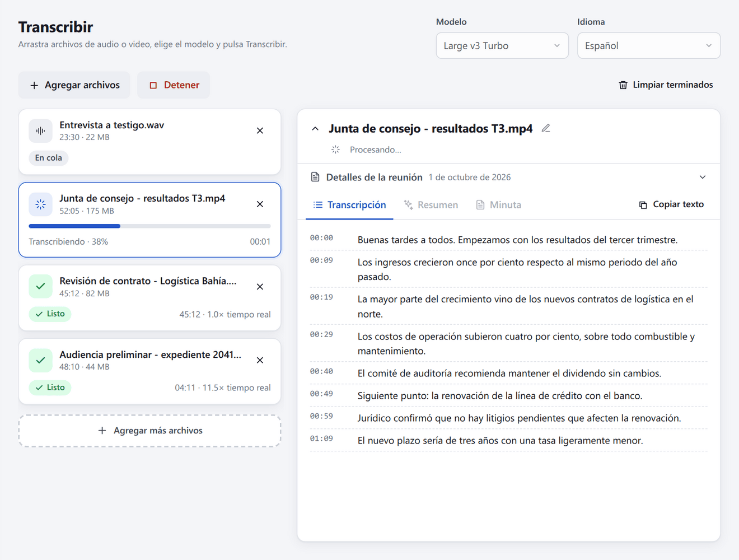The height and width of the screenshot is (560, 739).
Task: Stop transcription with the Detener button
Action: click(x=174, y=85)
